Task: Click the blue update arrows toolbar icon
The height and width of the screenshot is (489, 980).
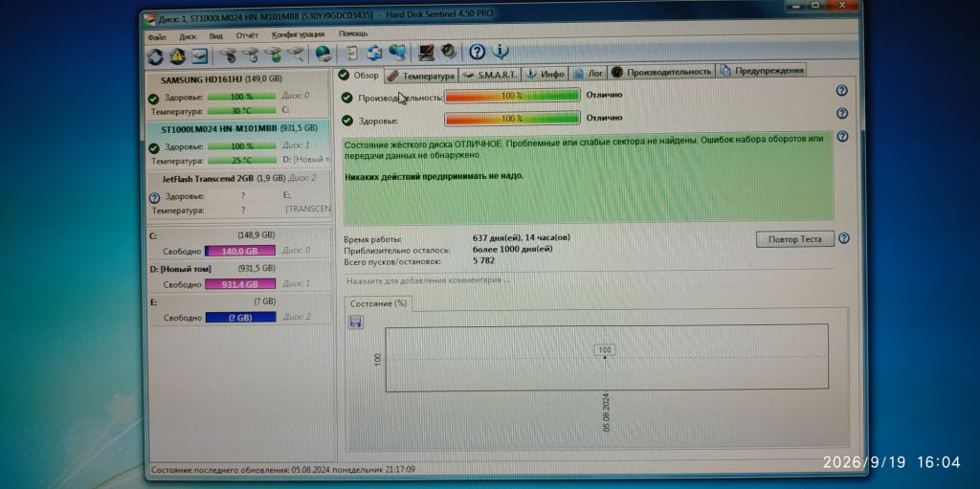Action: click(374, 54)
